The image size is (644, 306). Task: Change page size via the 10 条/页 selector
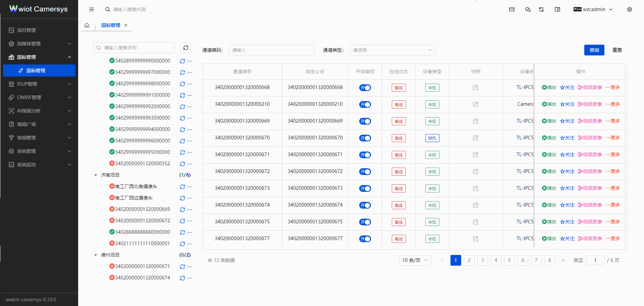(415, 260)
